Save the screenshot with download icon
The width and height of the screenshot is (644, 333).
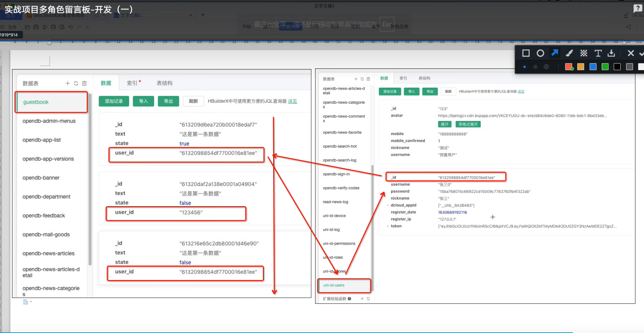pyautogui.click(x=611, y=53)
